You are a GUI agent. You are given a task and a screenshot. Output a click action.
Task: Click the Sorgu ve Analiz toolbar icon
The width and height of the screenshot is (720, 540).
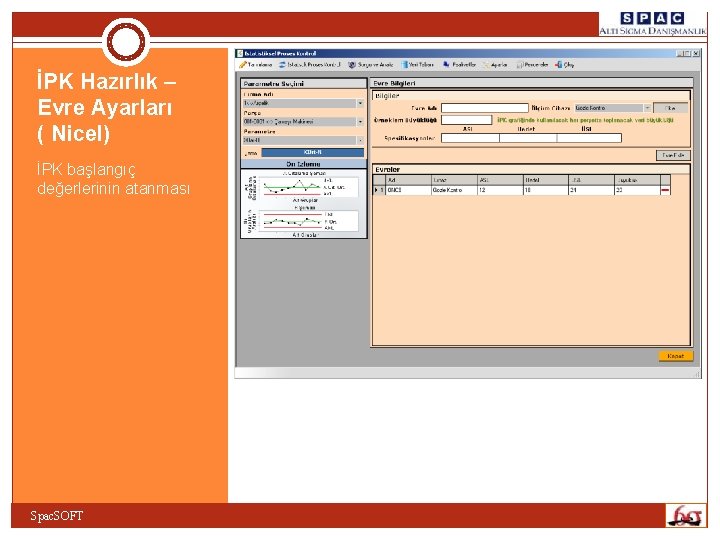[x=352, y=65]
